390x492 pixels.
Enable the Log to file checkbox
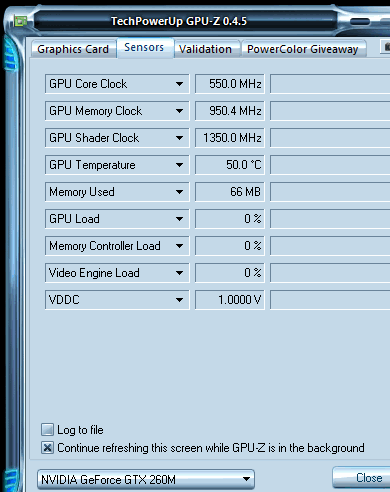[47, 430]
